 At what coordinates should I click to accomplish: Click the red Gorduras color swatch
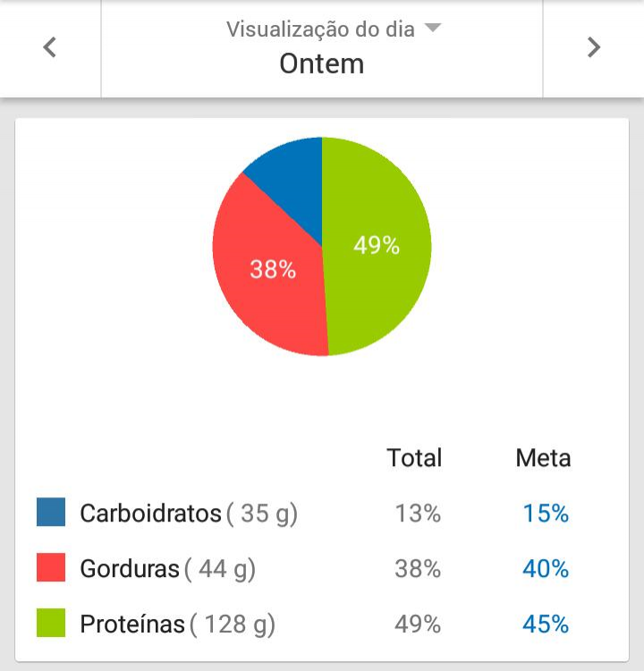click(51, 567)
